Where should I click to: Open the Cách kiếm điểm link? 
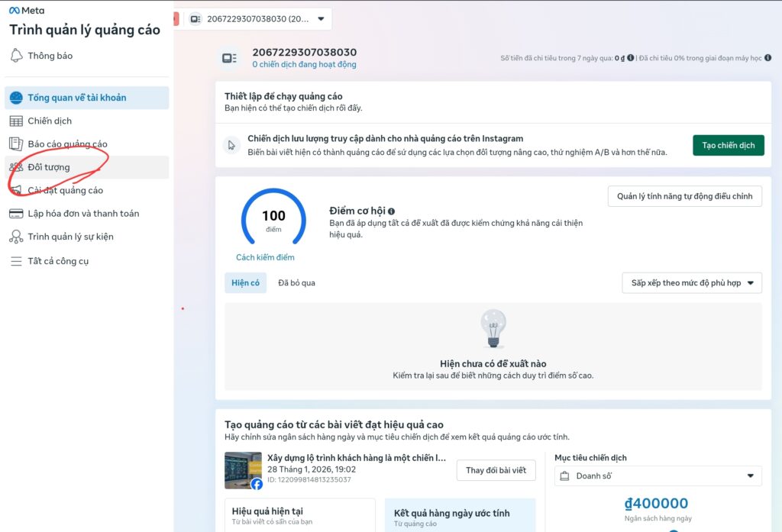pos(265,257)
